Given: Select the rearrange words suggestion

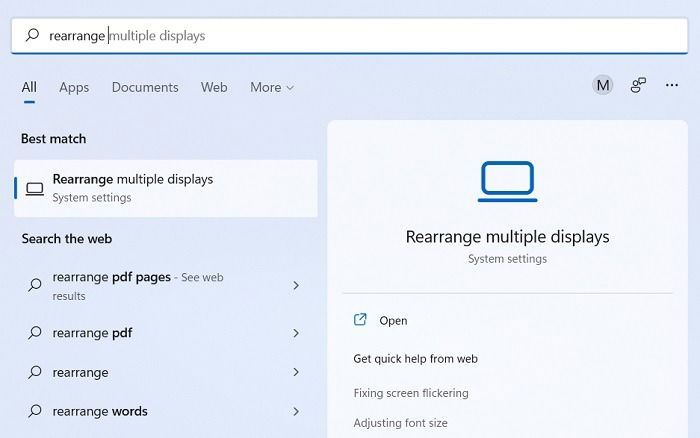Looking at the screenshot, I should click(166, 411).
